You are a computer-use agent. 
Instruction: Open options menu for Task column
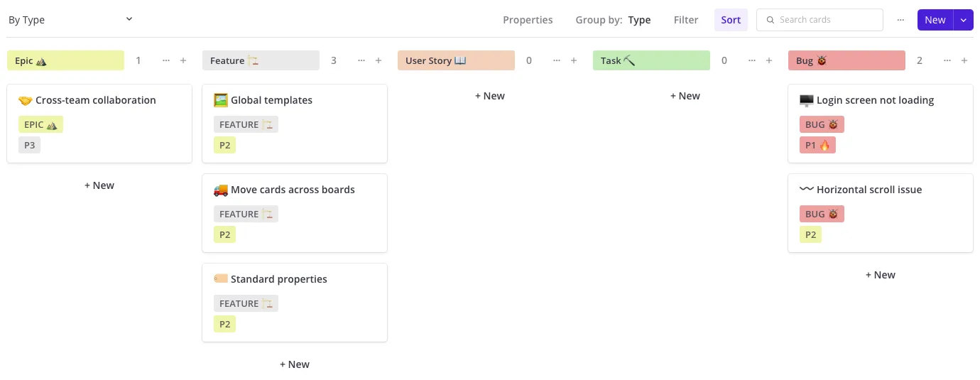pyautogui.click(x=752, y=60)
